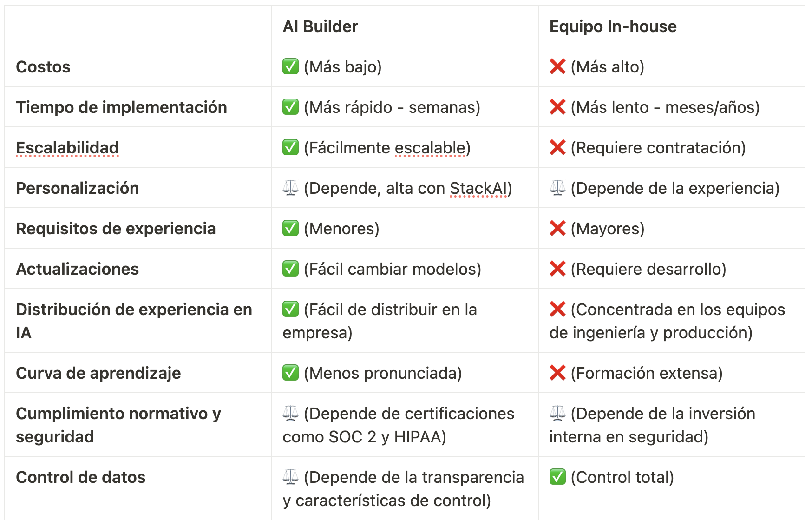Click the "Control de datos" row label
Image resolution: width=812 pixels, height=527 pixels.
point(80,477)
